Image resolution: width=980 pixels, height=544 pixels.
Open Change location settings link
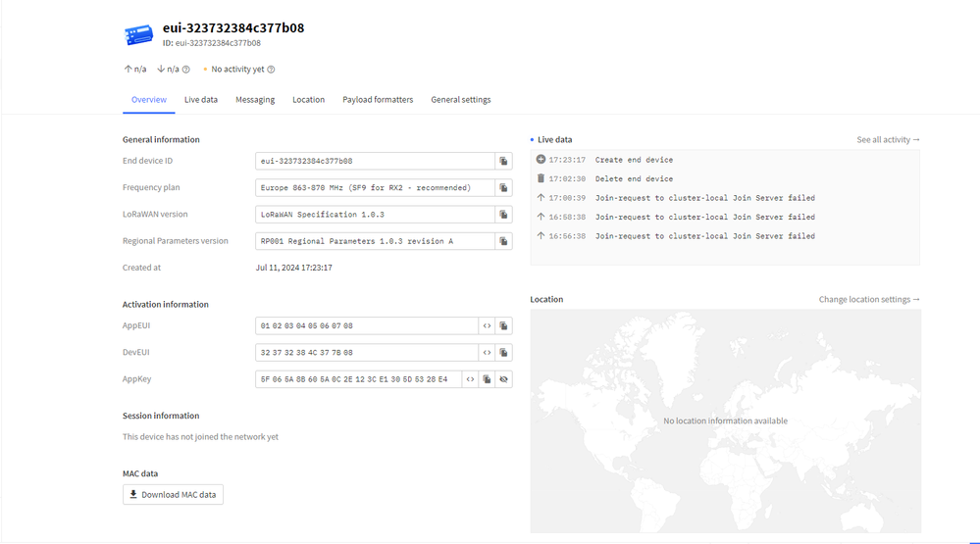point(869,300)
